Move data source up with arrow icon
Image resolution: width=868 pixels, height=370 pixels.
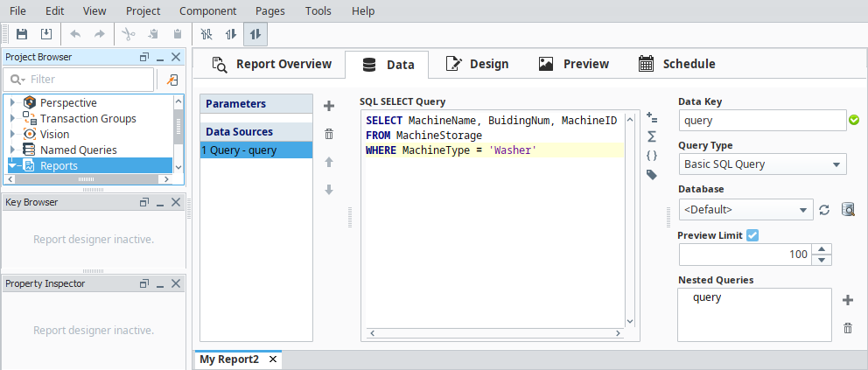(x=329, y=162)
